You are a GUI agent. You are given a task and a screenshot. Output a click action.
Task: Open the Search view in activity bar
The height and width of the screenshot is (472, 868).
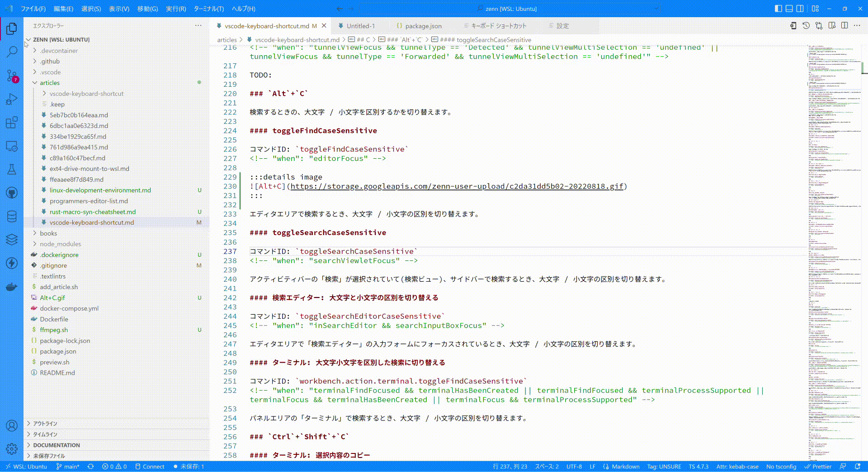pyautogui.click(x=12, y=52)
